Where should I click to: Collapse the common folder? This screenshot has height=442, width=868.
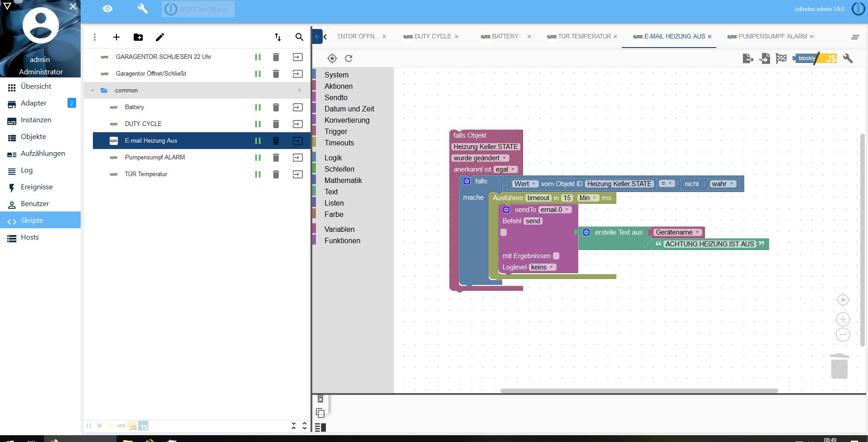(92, 91)
